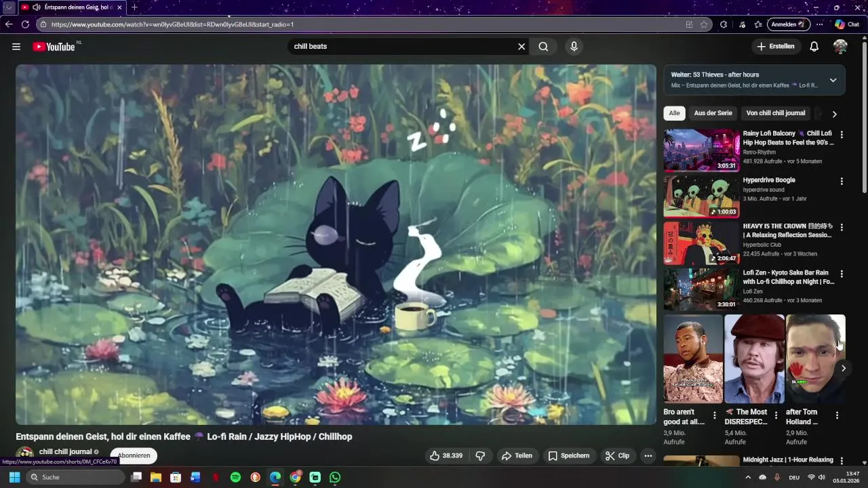
Task: Open the Erstellen create menu
Action: pos(775,47)
